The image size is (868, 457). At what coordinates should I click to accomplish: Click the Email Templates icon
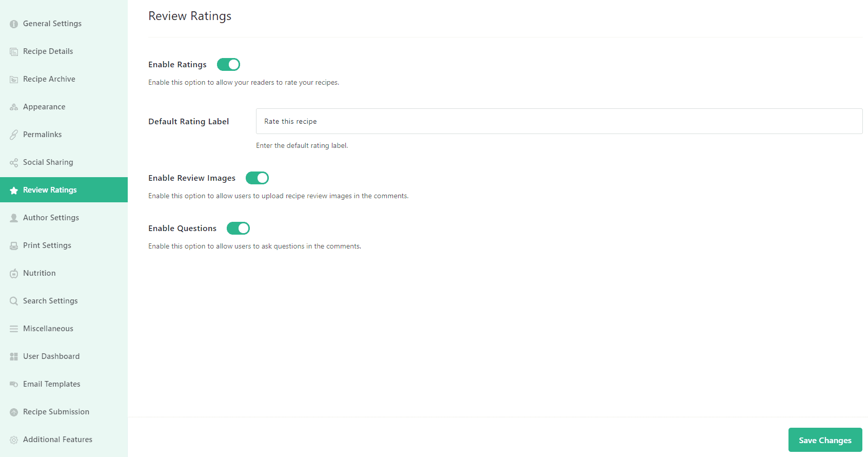pyautogui.click(x=14, y=385)
